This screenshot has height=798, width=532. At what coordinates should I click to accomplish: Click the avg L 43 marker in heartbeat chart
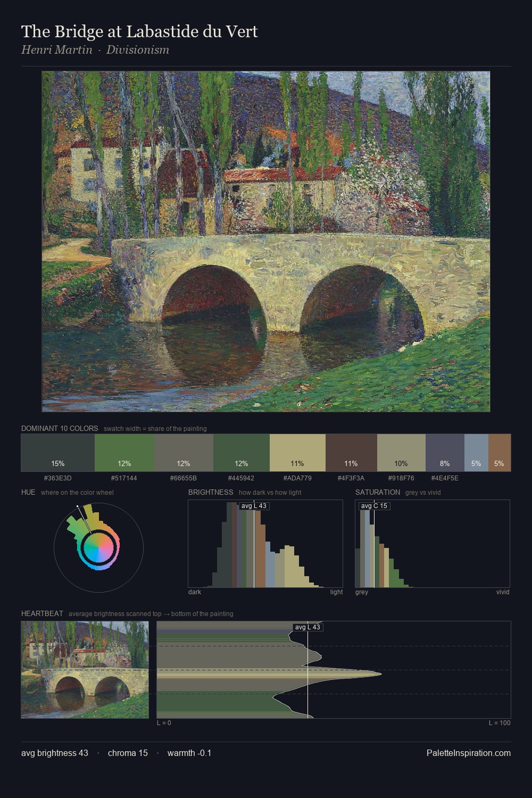[307, 627]
